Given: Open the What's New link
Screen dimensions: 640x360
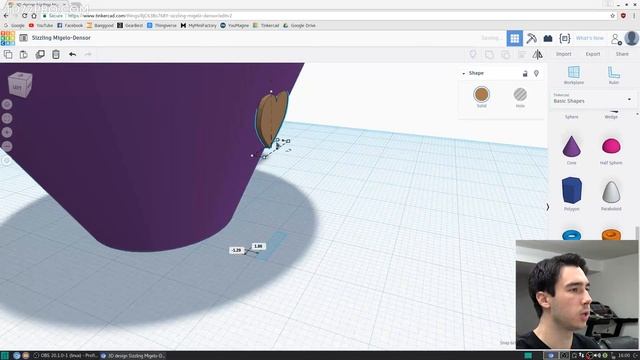Looking at the screenshot, I should (x=589, y=38).
